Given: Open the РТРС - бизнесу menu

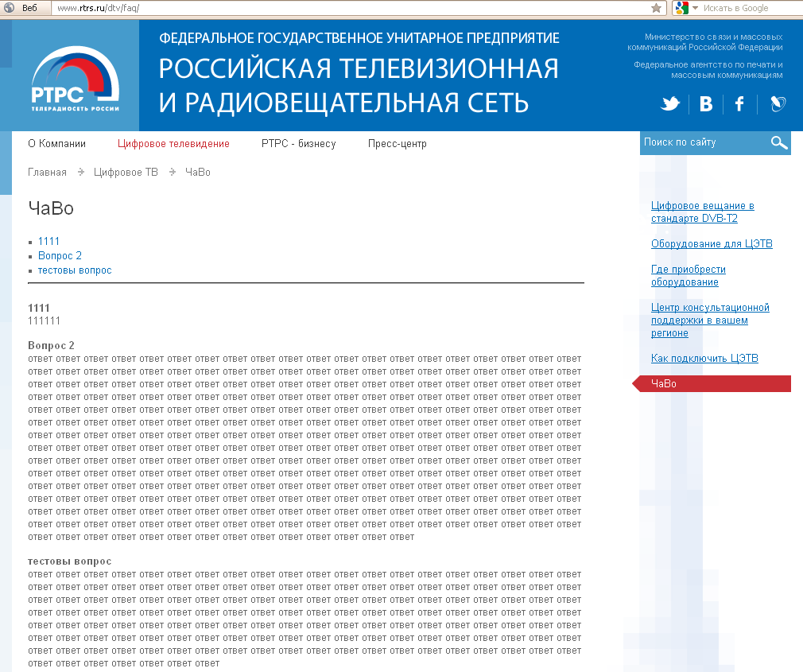Looking at the screenshot, I should coord(298,144).
